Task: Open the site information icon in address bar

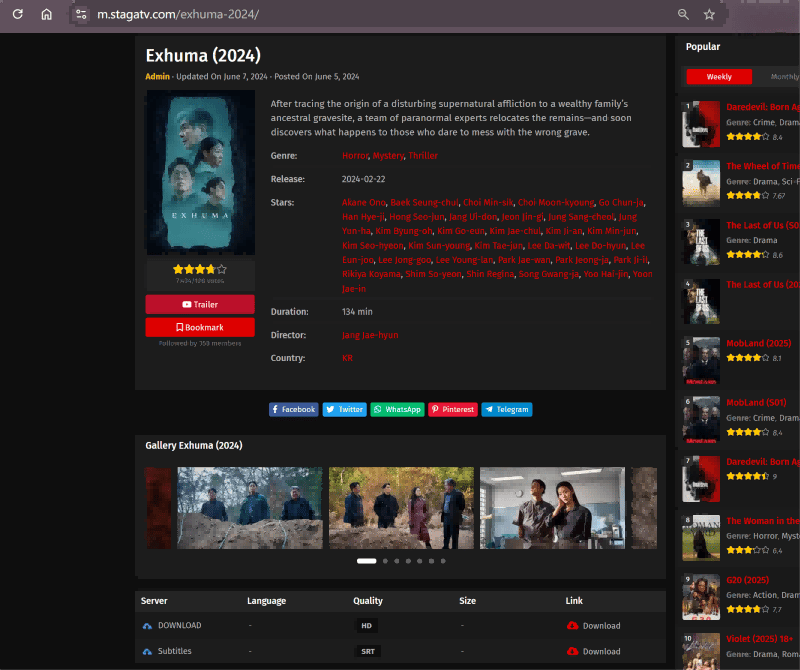Action: (81, 15)
